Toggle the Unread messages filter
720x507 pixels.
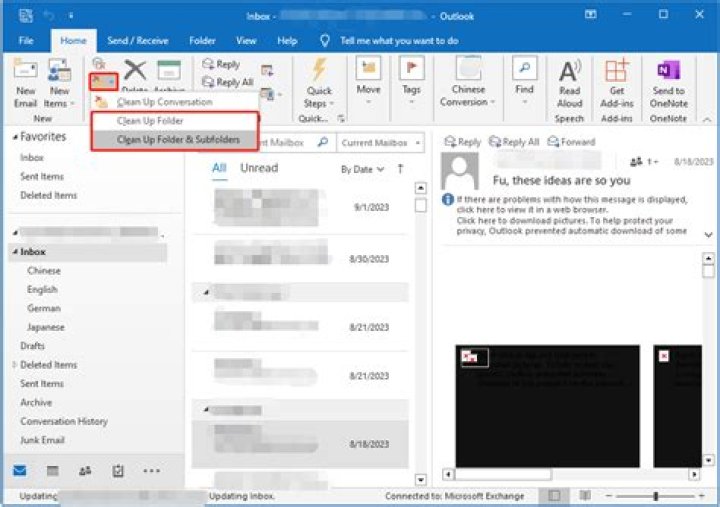click(x=258, y=168)
